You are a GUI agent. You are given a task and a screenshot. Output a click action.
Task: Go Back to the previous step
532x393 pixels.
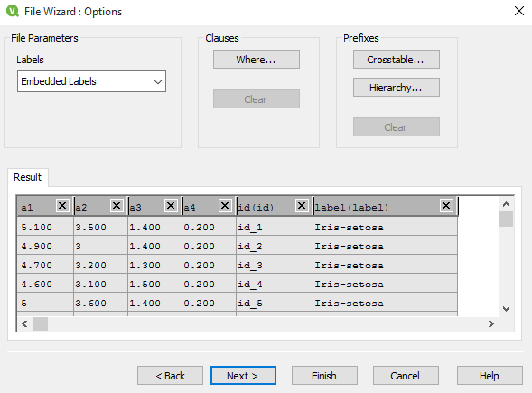170,376
